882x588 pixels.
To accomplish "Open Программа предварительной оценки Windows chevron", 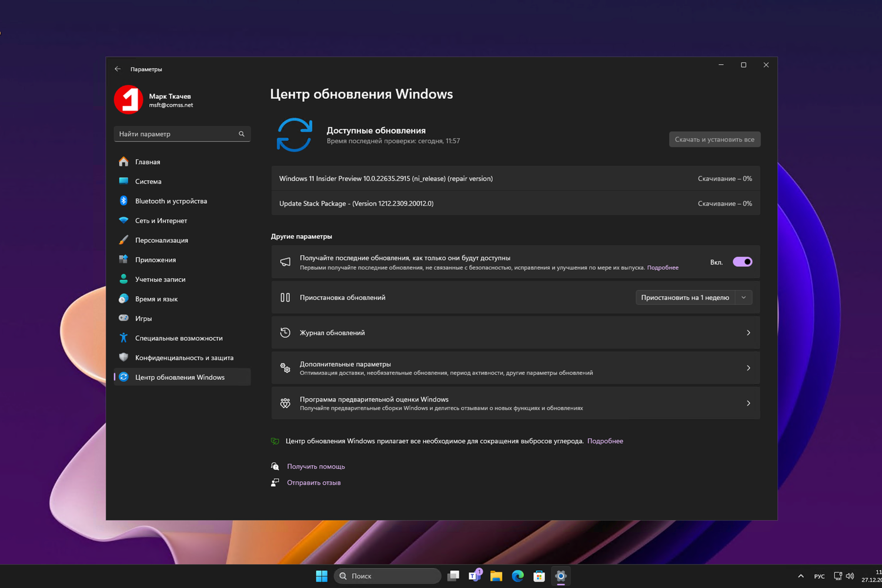I will [x=749, y=403].
